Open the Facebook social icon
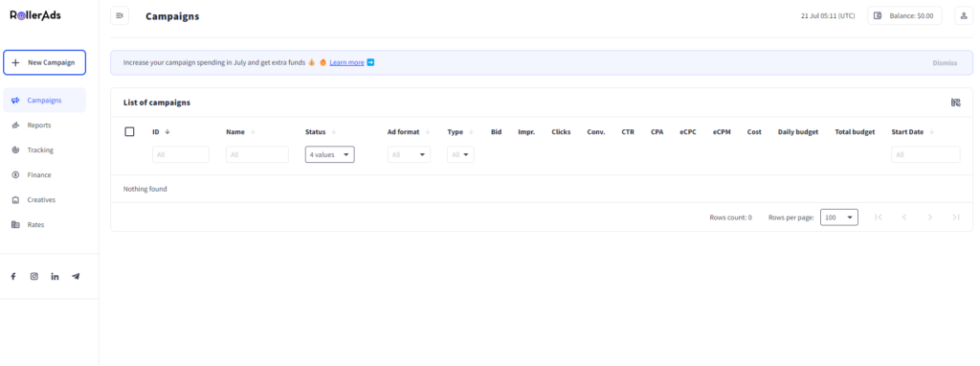The image size is (980, 366). [x=13, y=277]
